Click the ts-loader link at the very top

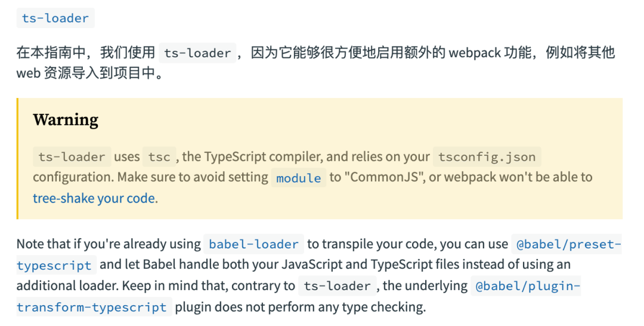(55, 18)
